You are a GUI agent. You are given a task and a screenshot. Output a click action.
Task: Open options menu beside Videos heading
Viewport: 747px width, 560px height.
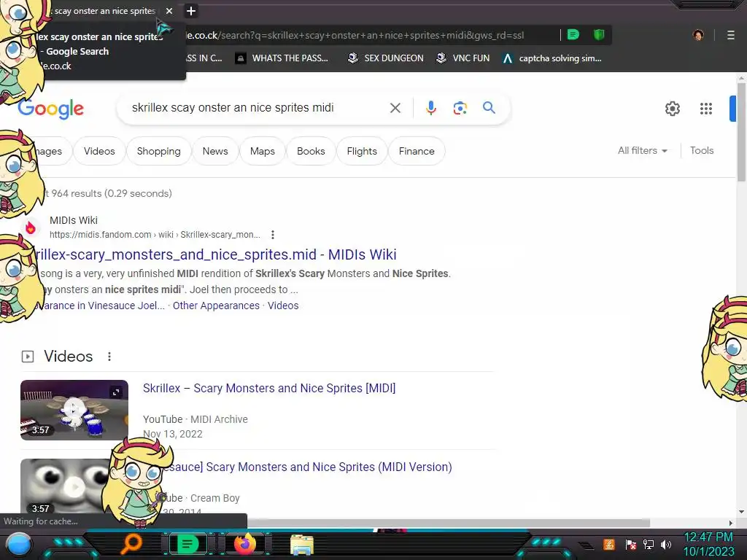pyautogui.click(x=109, y=357)
